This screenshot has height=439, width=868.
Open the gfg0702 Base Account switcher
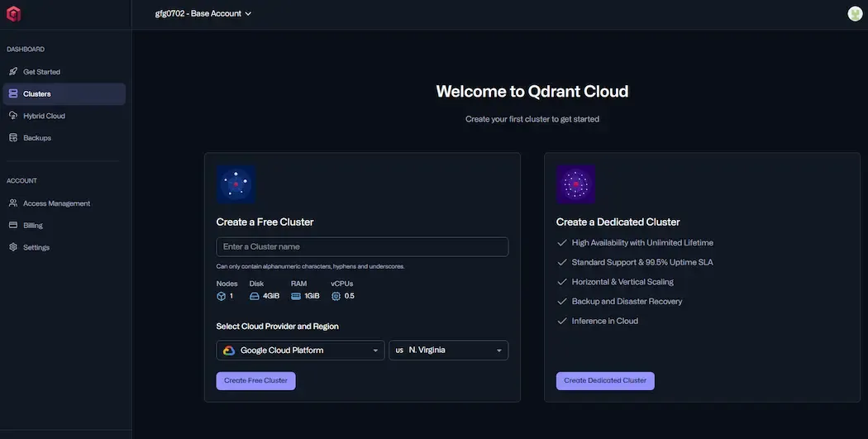[203, 14]
